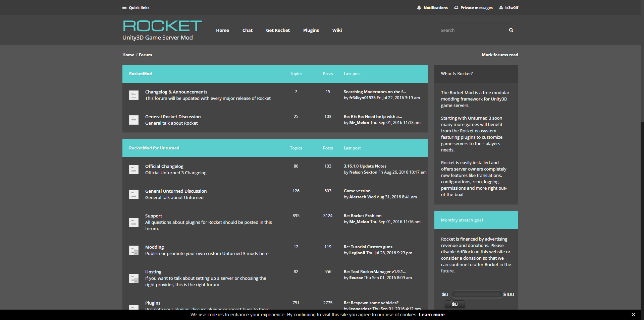Open Changelog & Announcements forum
Image resolution: width=644 pixels, height=320 pixels.
pos(176,92)
